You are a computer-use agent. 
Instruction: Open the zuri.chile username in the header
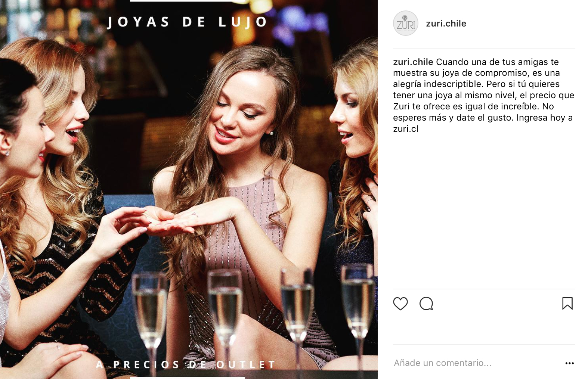446,24
